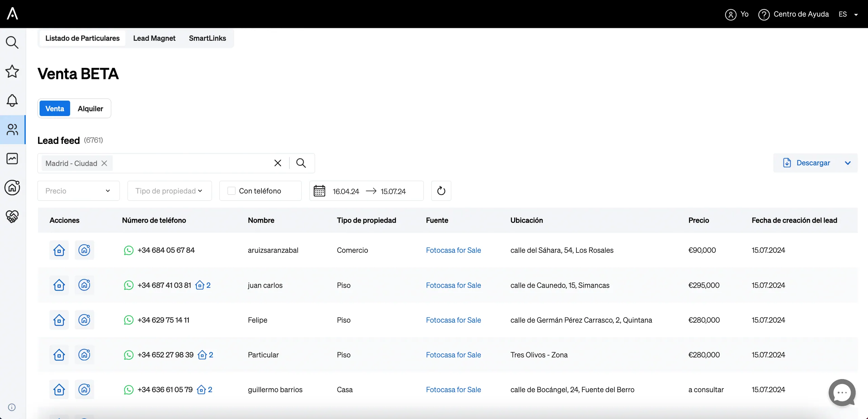This screenshot has width=868, height=419.
Task: Click the Precio column header
Action: tap(698, 220)
